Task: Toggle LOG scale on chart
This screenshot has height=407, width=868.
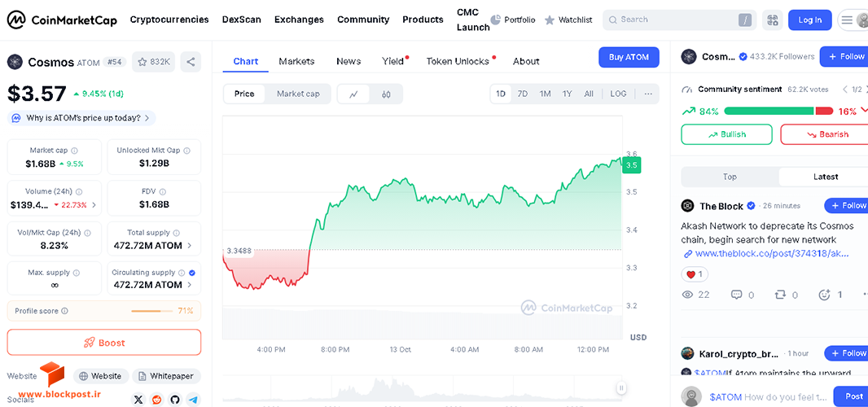Action: 618,94
